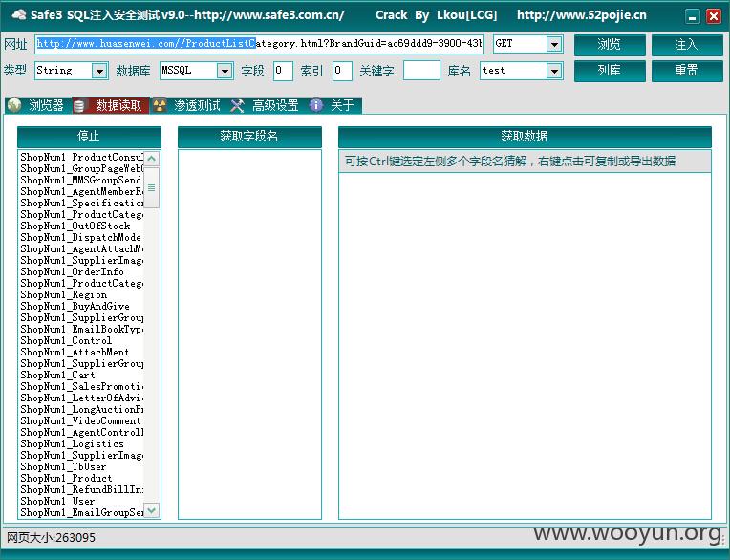Click the 重置 button
Viewport: 730px width, 560px height.
687,71
